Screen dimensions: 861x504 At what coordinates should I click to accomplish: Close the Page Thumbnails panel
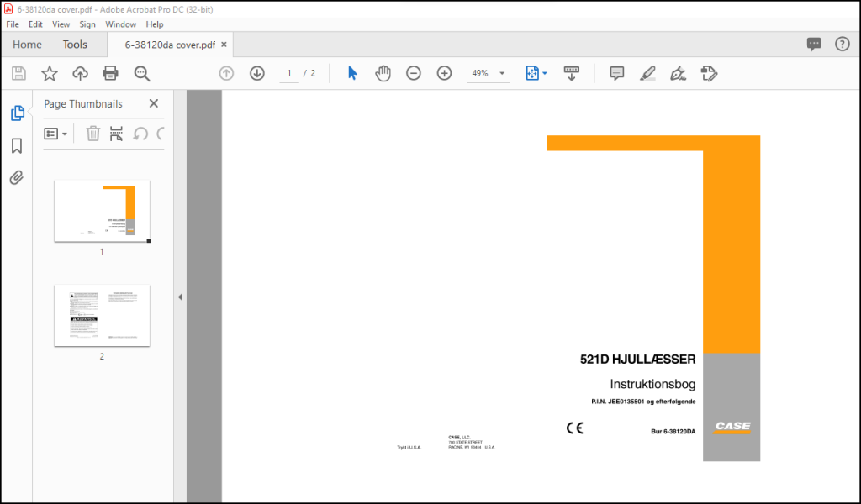tap(154, 103)
